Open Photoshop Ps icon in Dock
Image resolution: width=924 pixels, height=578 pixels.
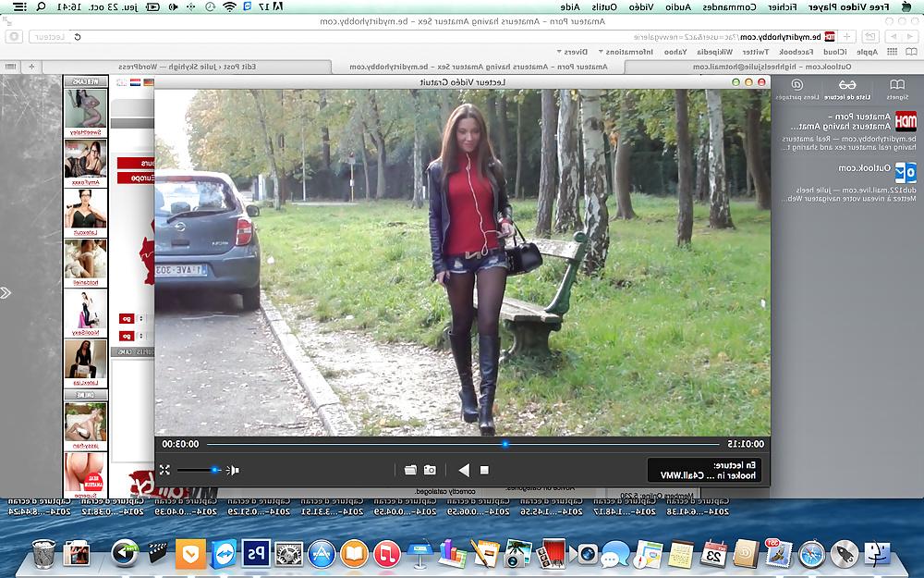click(256, 553)
